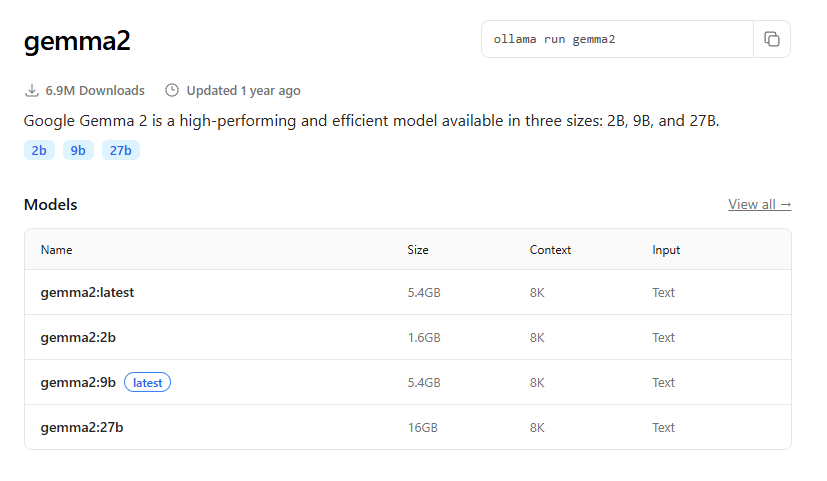The width and height of the screenshot is (827, 481).
Task: Click the updated clock icon
Action: point(172,90)
